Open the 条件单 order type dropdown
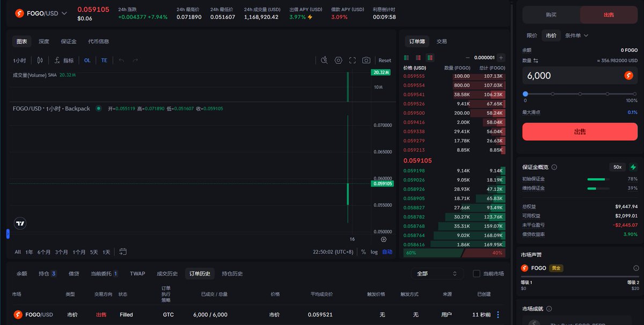644x325 pixels. click(576, 35)
